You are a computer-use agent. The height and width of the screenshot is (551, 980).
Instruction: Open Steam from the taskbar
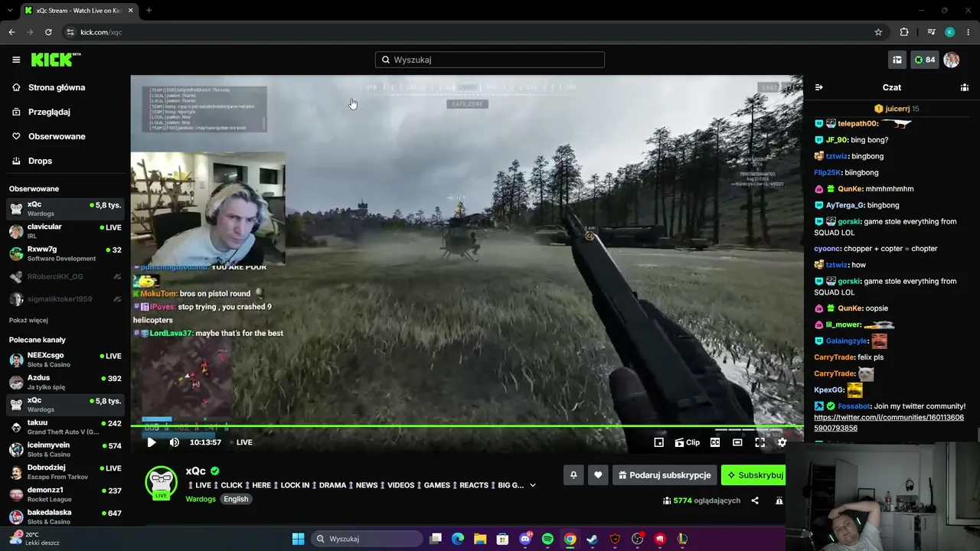point(593,539)
